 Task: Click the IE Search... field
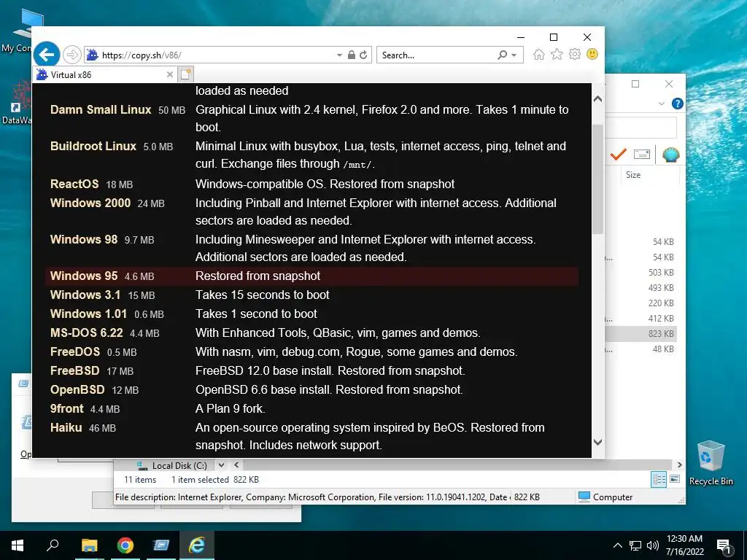click(438, 55)
